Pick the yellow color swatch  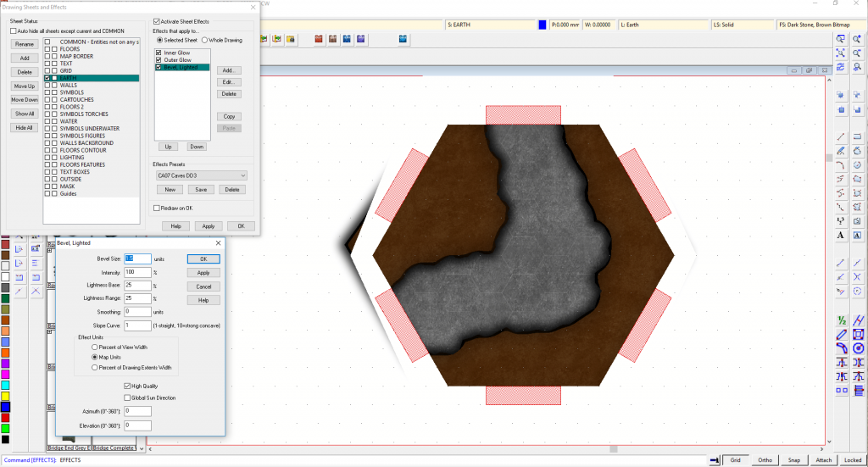coord(5,396)
